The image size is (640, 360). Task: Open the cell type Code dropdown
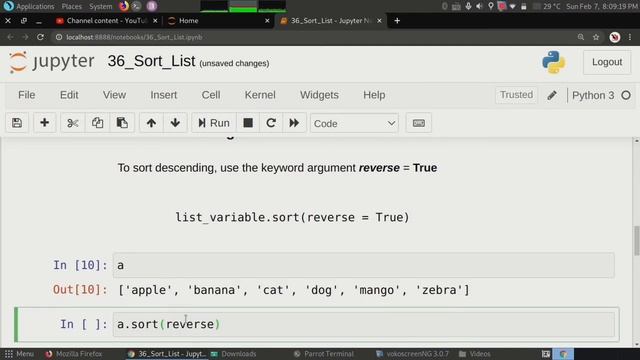click(354, 123)
